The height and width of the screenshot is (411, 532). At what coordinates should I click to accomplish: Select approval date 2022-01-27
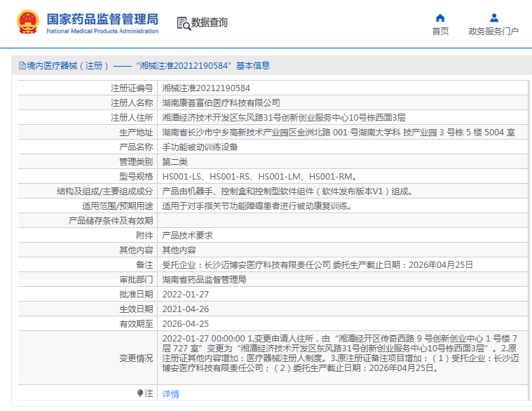tap(185, 295)
